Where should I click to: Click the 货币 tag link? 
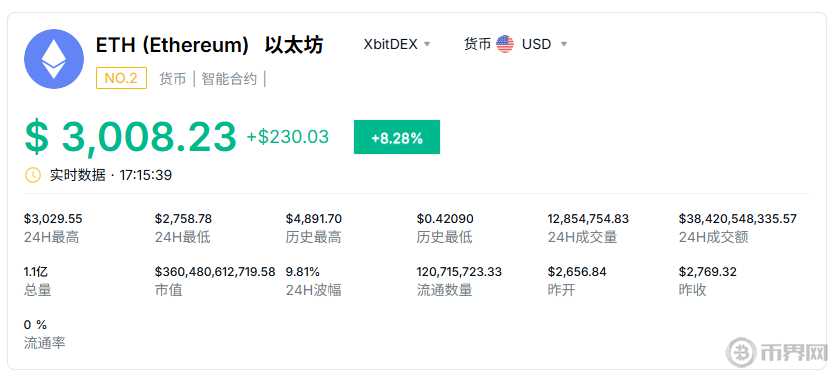[x=173, y=79]
